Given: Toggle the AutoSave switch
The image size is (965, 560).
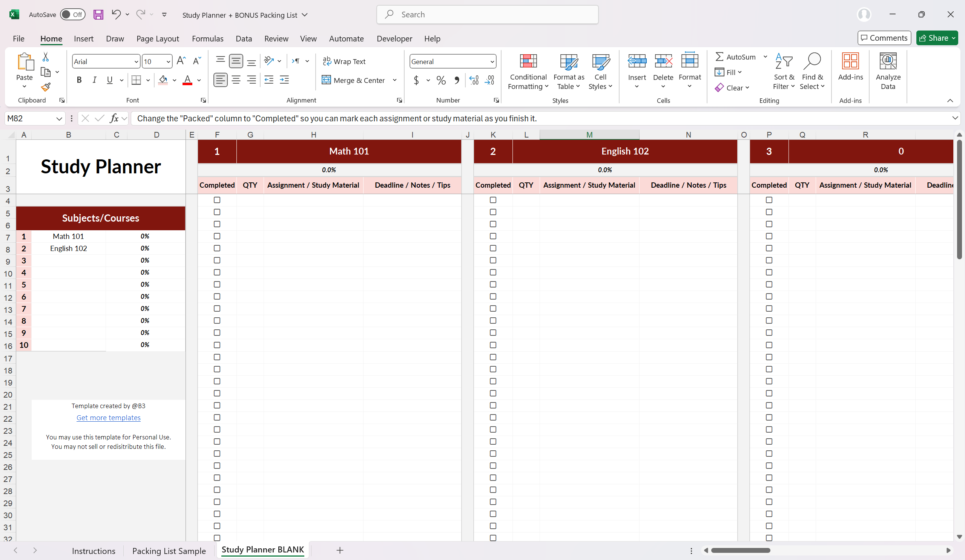Looking at the screenshot, I should pyautogui.click(x=73, y=15).
